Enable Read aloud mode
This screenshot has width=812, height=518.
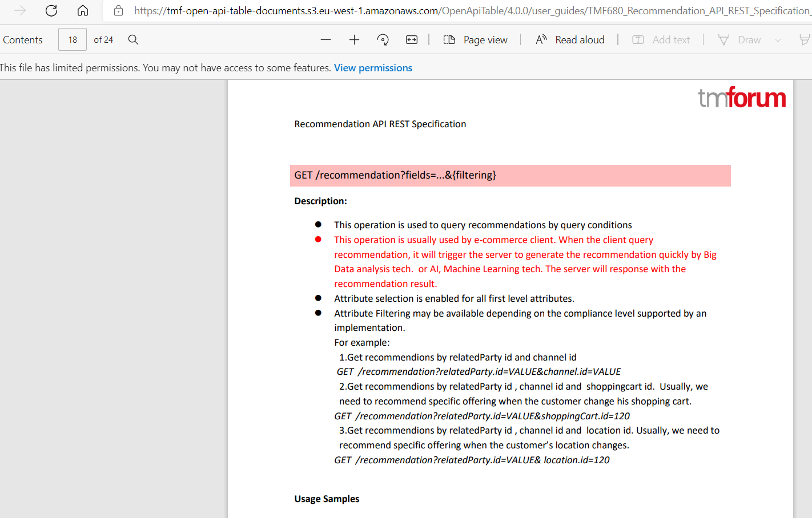click(x=570, y=39)
